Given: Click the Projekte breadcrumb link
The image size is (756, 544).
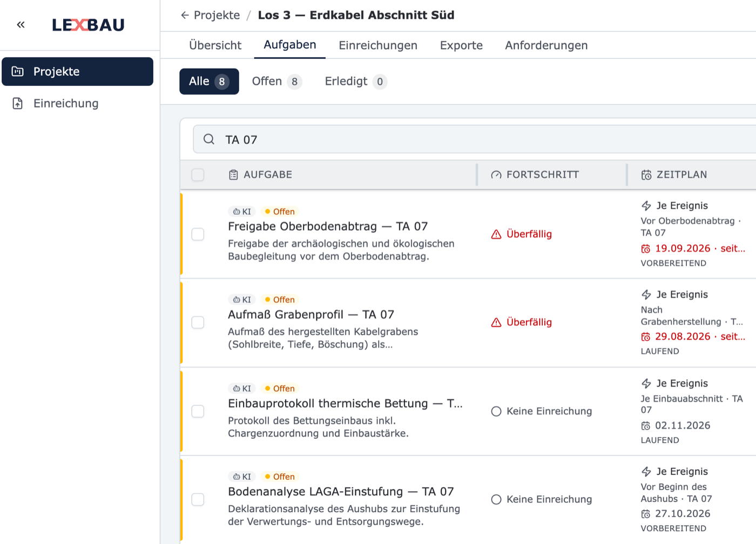Looking at the screenshot, I should 217,15.
